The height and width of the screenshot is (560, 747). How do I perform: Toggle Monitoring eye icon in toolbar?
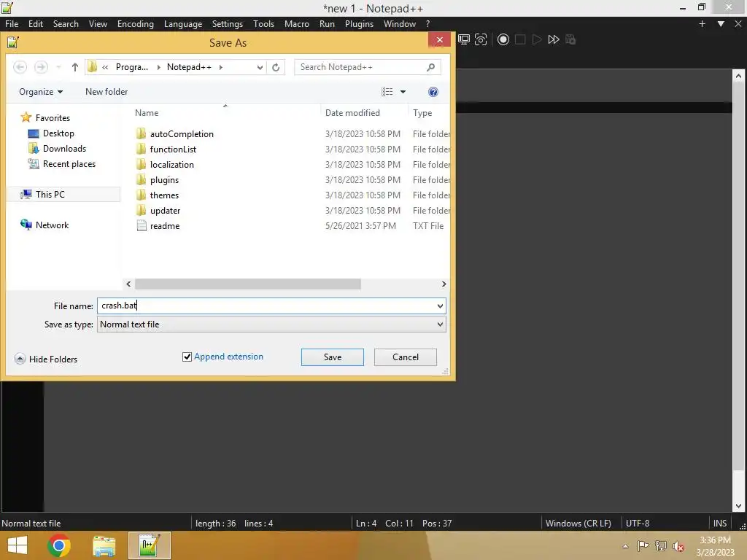click(x=481, y=39)
